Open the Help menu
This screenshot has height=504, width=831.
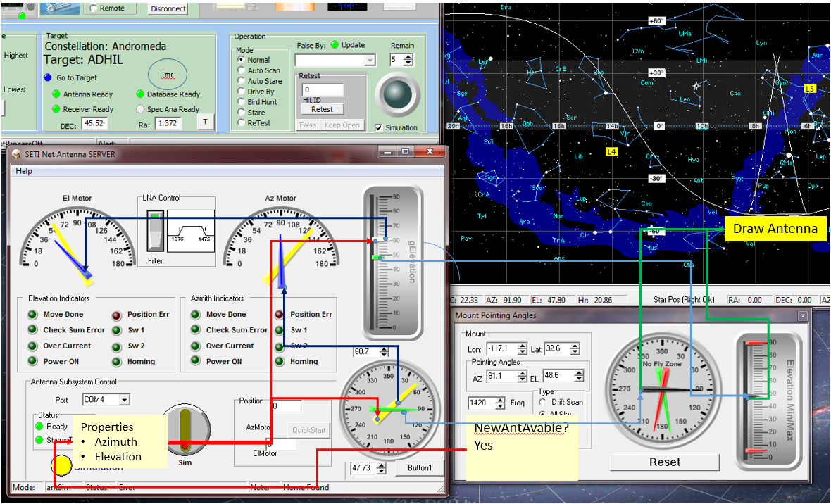(24, 171)
